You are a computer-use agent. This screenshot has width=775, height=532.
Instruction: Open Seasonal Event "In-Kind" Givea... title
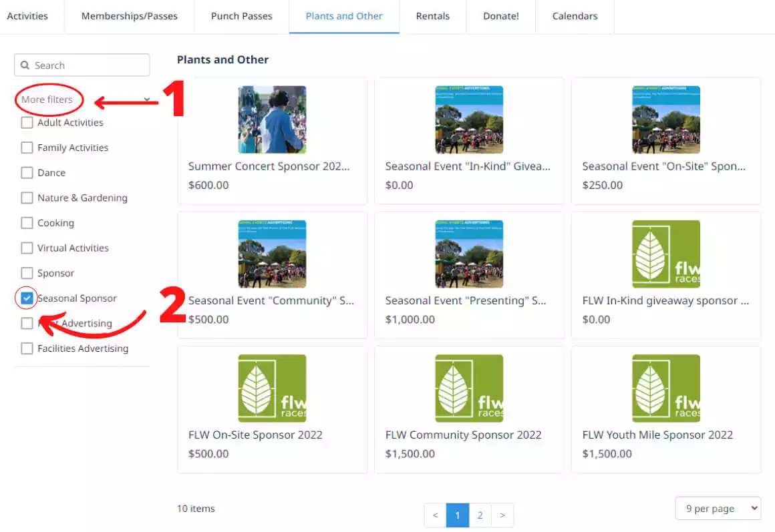point(468,166)
